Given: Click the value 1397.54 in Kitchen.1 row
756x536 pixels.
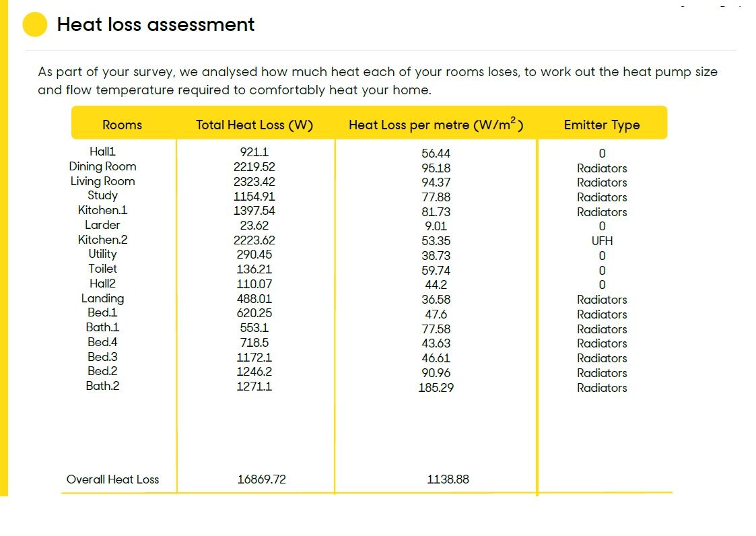Looking at the screenshot, I should (x=254, y=211).
